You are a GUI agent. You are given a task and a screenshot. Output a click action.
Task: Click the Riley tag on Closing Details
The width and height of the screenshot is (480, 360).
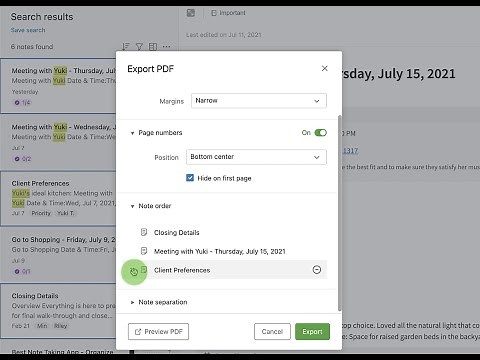click(61, 326)
